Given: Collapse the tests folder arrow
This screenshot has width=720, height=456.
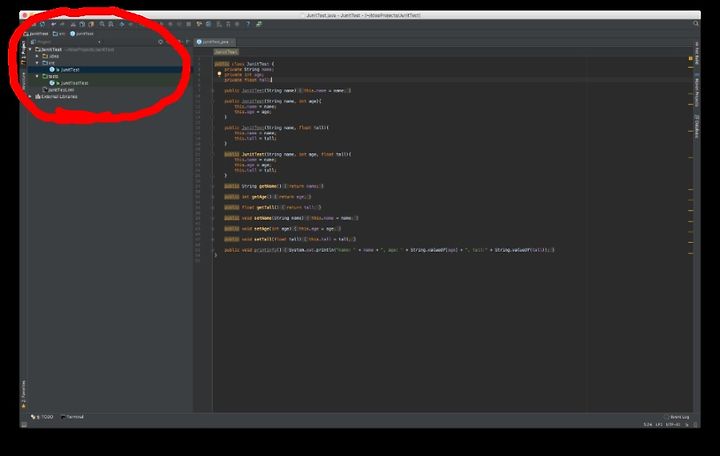Looking at the screenshot, I should pos(37,76).
